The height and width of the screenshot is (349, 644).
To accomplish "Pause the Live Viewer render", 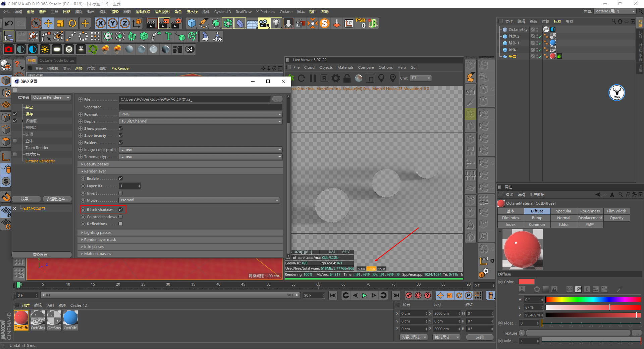I will (313, 78).
